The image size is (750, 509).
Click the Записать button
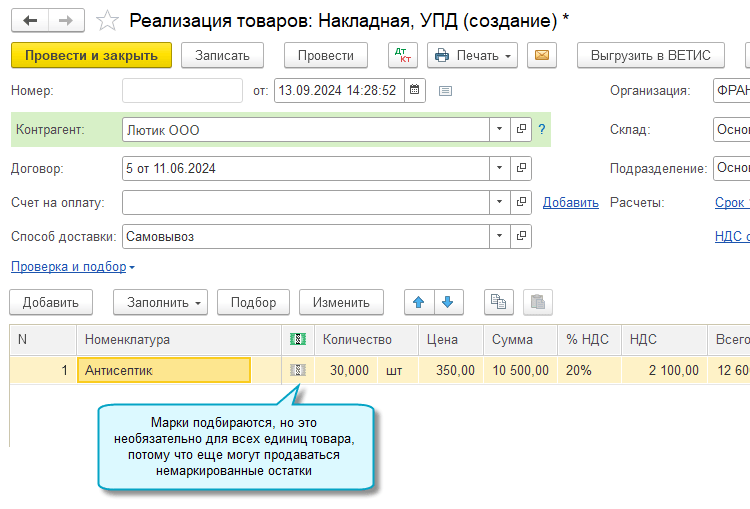[222, 55]
